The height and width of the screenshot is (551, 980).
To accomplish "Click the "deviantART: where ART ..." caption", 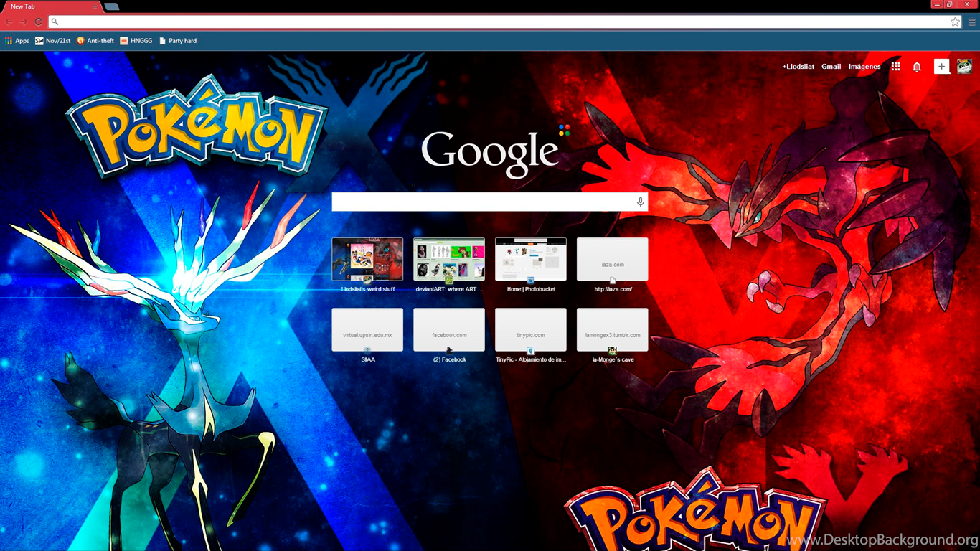I will click(x=449, y=289).
